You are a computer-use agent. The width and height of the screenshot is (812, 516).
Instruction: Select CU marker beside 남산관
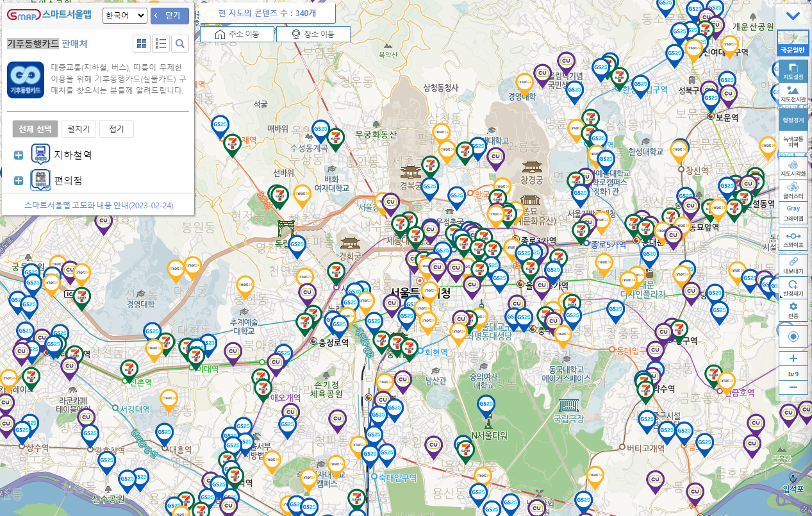(402, 381)
